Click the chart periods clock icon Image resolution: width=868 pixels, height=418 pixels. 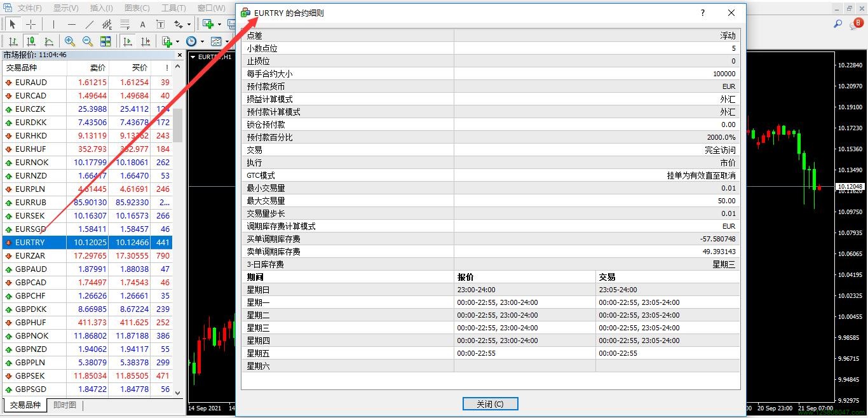tap(191, 41)
